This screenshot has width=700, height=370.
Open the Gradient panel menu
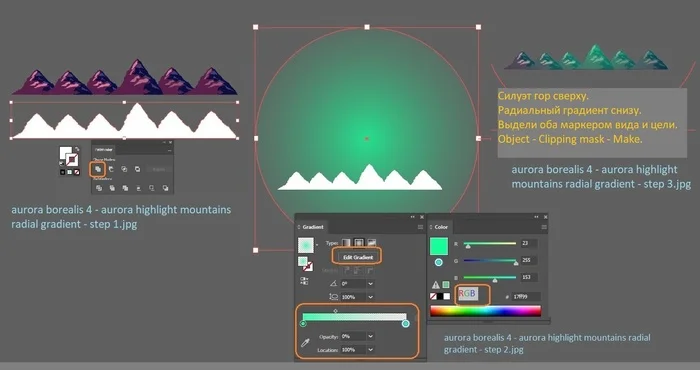click(x=420, y=227)
